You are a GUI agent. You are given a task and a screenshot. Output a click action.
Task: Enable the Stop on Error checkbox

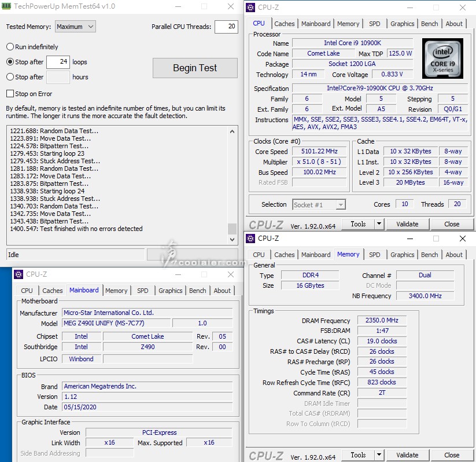pos(10,94)
